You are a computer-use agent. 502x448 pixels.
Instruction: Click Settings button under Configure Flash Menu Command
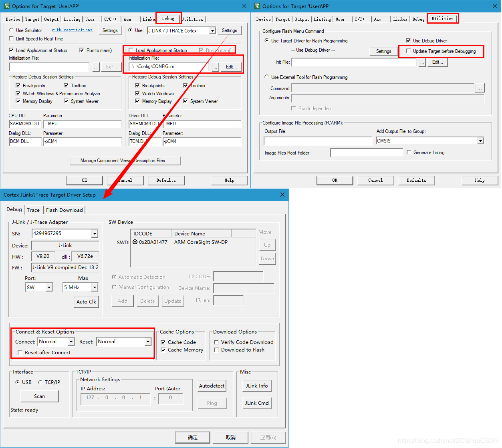383,51
